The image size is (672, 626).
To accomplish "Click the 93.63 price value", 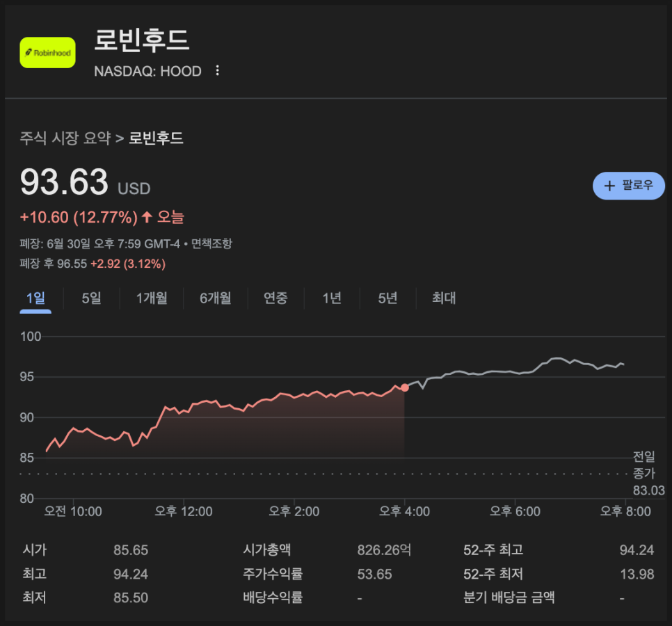I will [x=64, y=182].
